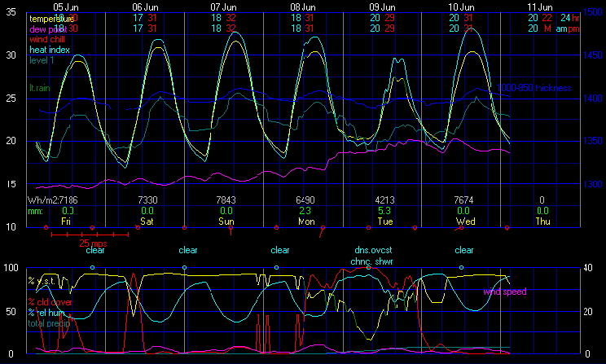The height and width of the screenshot is (364, 606).
Task: Click the "1500" thickness axis value
Action: pos(593,12)
